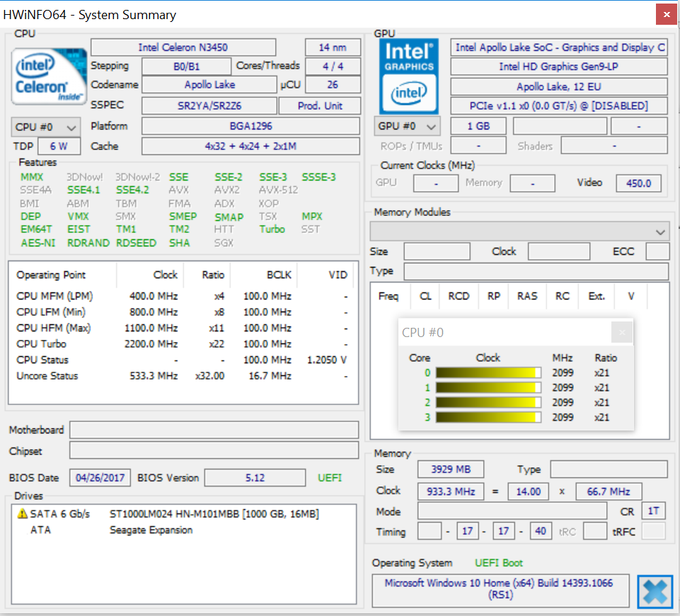Image resolution: width=680 pixels, height=616 pixels.
Task: Open the CPU #0 selector dropdown
Action: (45, 127)
